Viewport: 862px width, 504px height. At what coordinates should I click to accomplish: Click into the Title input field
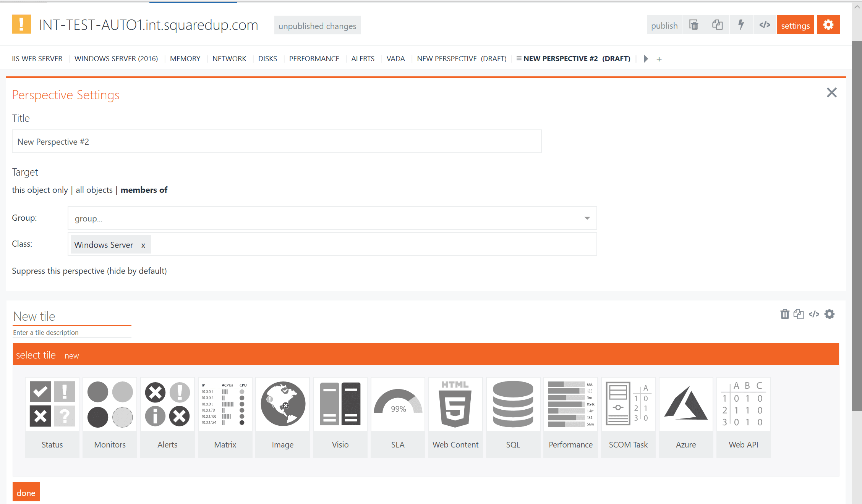pyautogui.click(x=276, y=142)
